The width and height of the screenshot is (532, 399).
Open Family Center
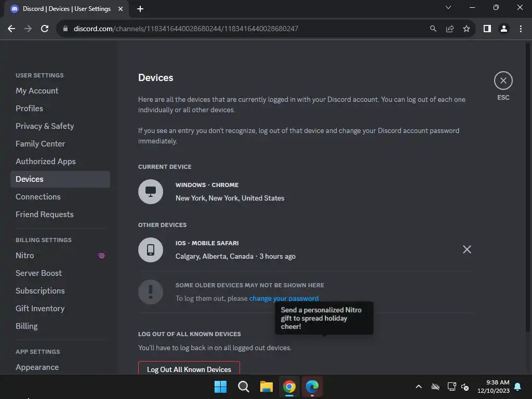pyautogui.click(x=60, y=144)
